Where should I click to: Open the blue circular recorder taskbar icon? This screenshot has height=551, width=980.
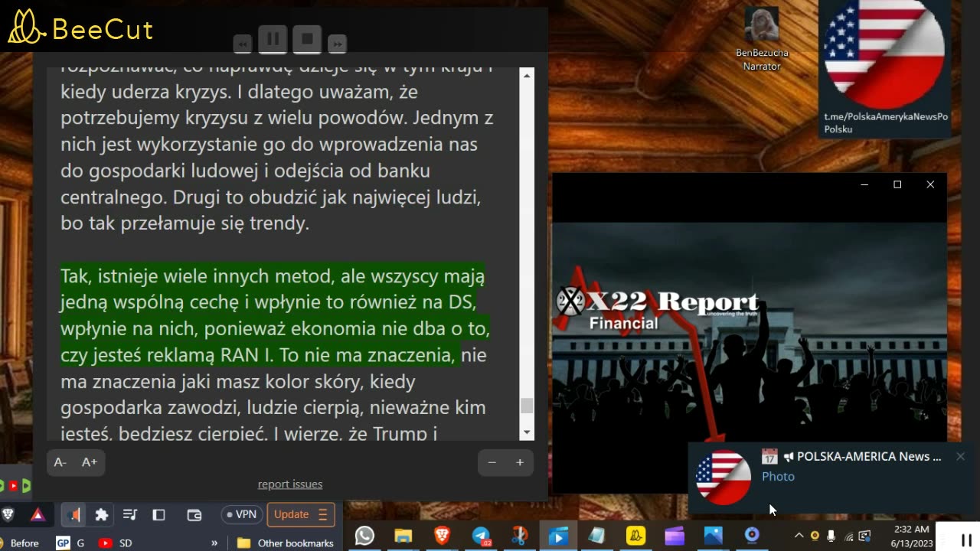coord(752,536)
